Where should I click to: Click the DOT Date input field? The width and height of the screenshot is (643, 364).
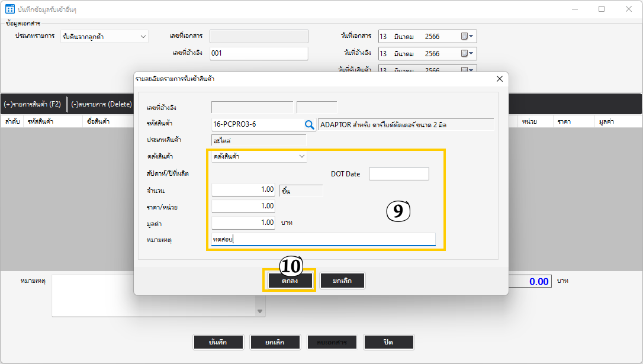(398, 173)
